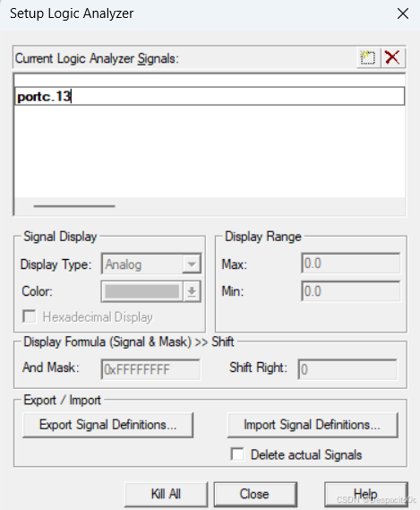Enable the Delete actual Signals checkbox
This screenshot has height=510, width=420.
[x=237, y=454]
